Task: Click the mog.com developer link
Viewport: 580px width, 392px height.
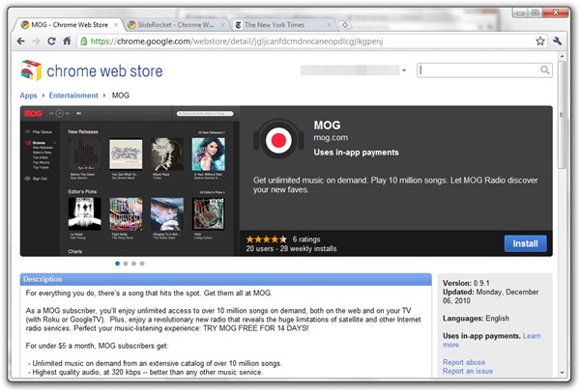Action: click(331, 137)
